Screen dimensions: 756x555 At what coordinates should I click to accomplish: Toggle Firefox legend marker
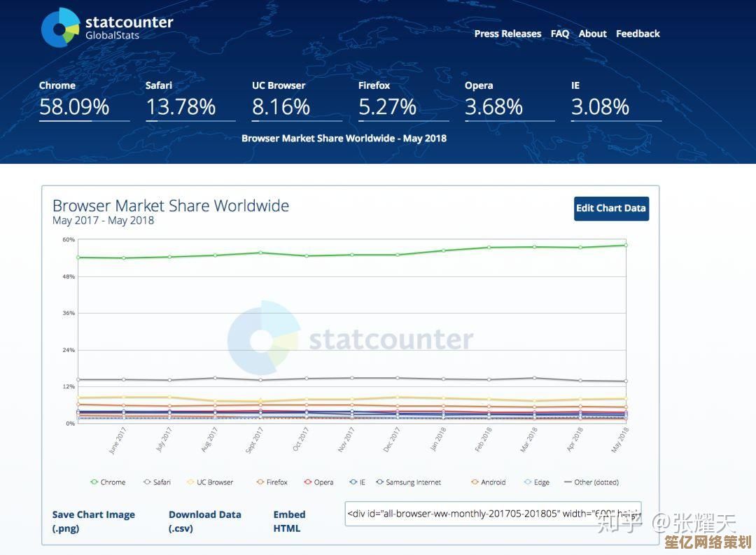click(x=272, y=482)
